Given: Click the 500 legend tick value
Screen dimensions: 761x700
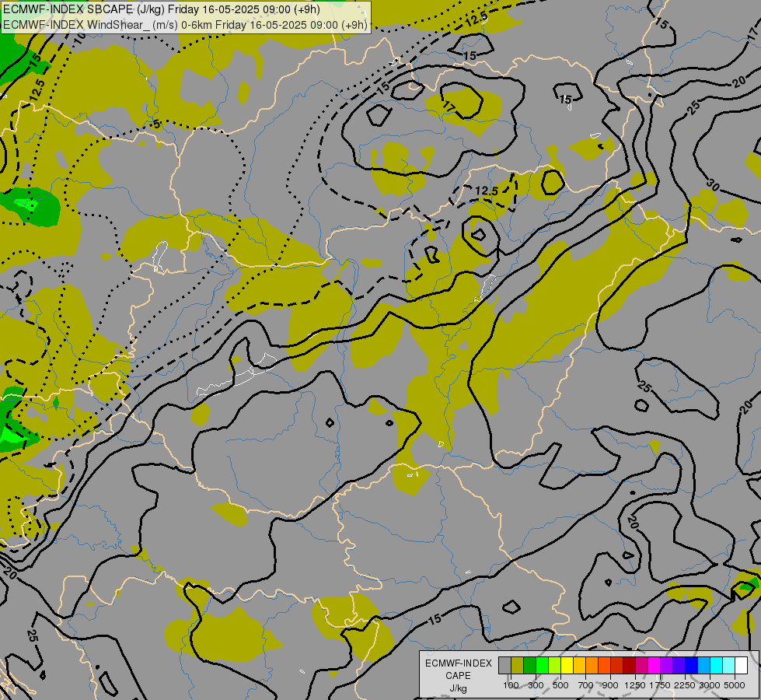Looking at the screenshot, I should pos(560,685).
